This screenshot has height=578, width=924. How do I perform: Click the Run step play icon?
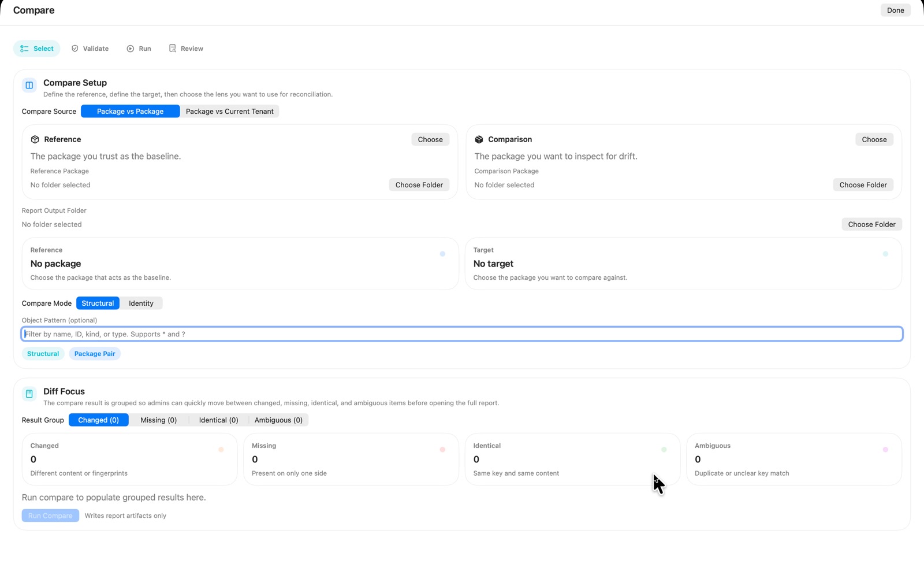(x=129, y=49)
